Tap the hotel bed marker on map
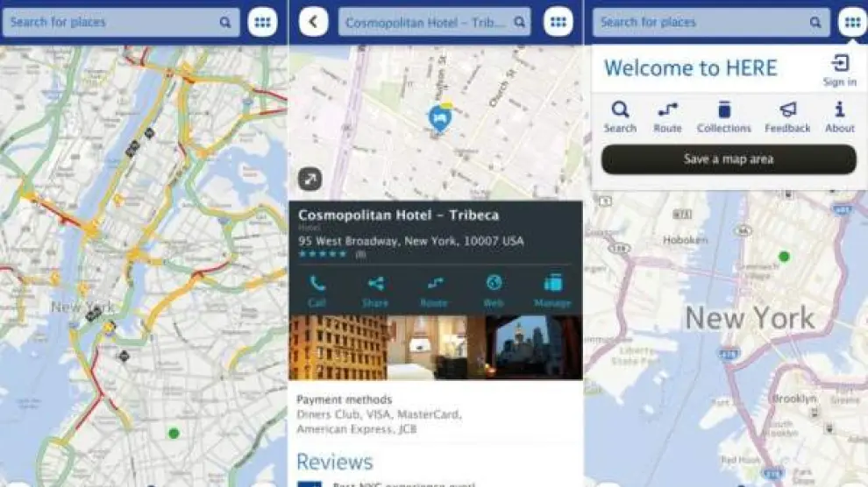The width and height of the screenshot is (868, 487). click(438, 118)
